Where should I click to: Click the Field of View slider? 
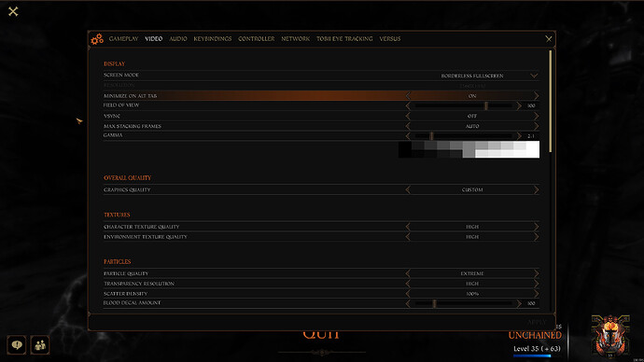coord(463,105)
